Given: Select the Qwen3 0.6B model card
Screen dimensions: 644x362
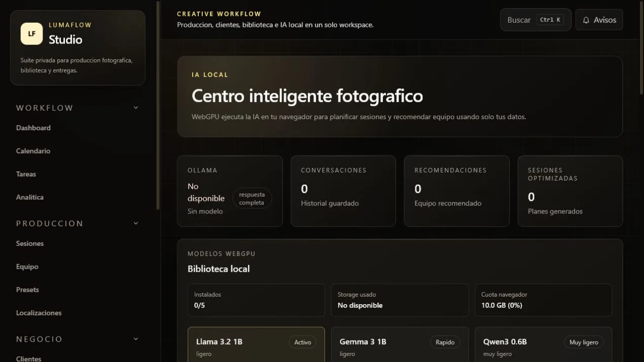Looking at the screenshot, I should tap(544, 345).
